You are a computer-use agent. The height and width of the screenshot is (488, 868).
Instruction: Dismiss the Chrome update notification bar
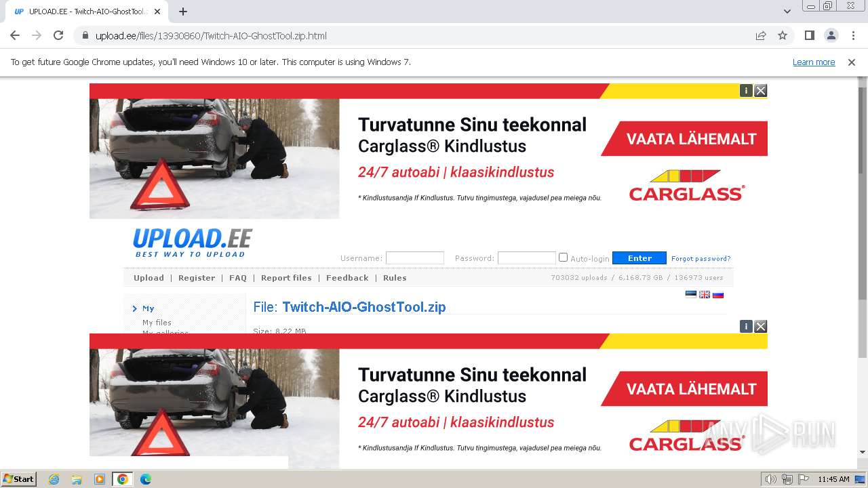click(x=852, y=62)
